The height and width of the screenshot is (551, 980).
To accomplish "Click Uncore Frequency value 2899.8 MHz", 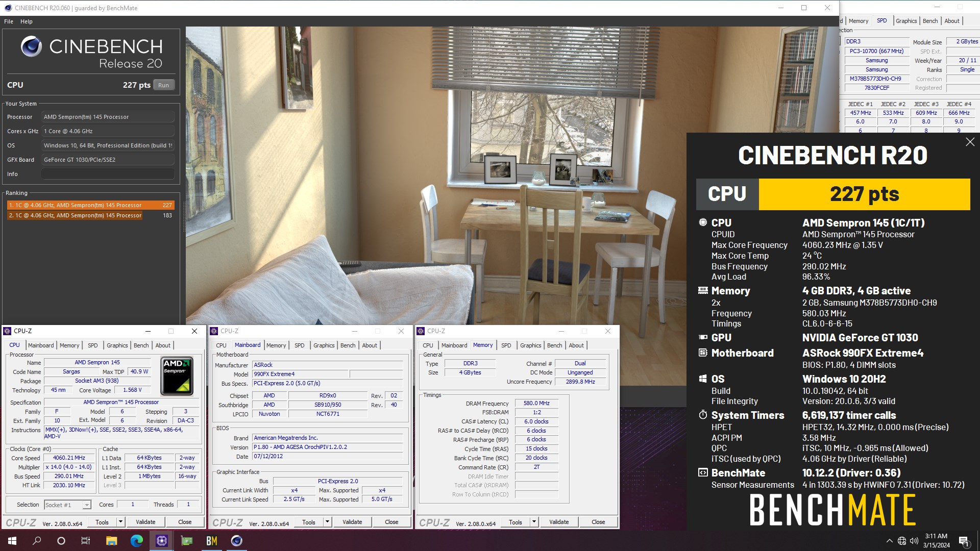I will point(580,382).
